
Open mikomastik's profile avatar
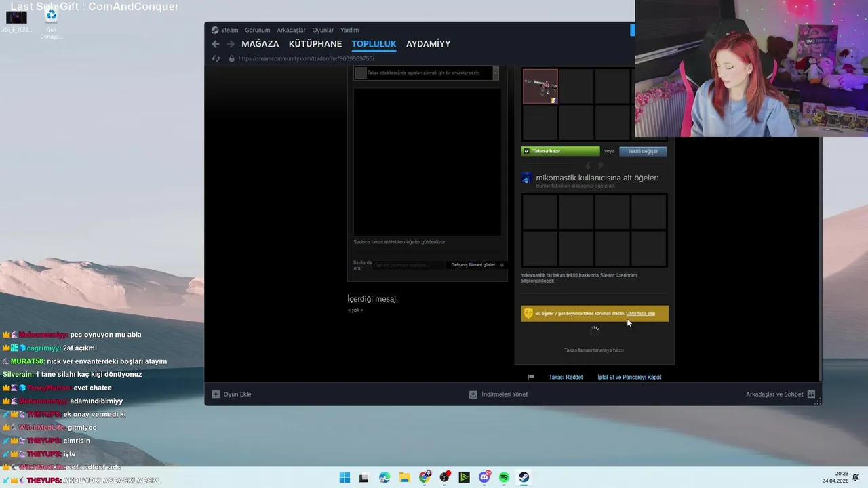pos(526,178)
